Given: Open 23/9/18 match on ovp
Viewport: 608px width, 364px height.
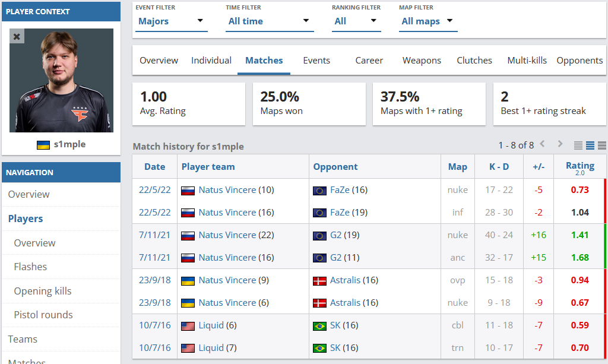Looking at the screenshot, I should (155, 280).
